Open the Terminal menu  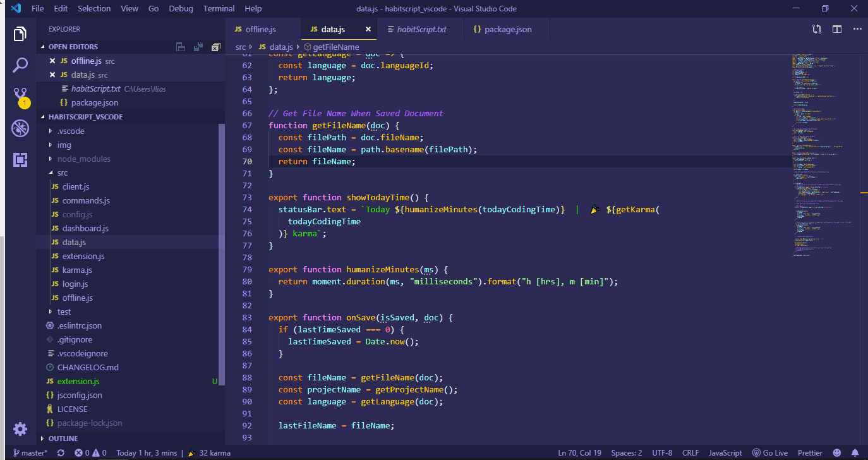point(219,9)
